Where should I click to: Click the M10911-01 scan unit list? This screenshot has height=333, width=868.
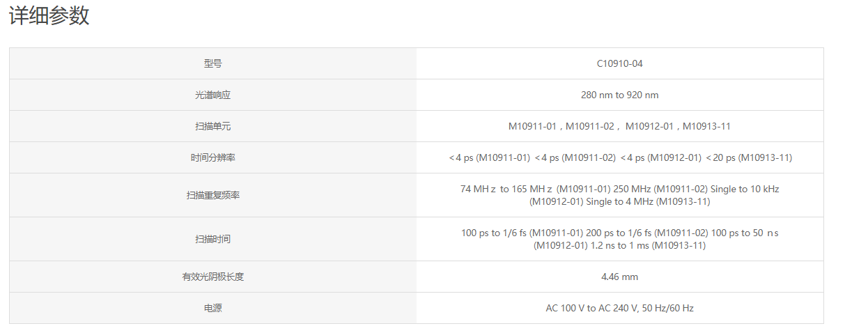pos(620,126)
